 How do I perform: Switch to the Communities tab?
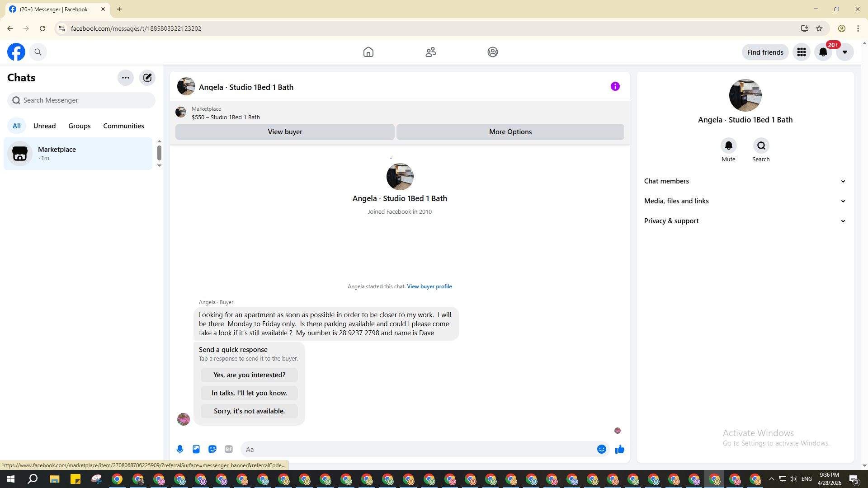123,126
